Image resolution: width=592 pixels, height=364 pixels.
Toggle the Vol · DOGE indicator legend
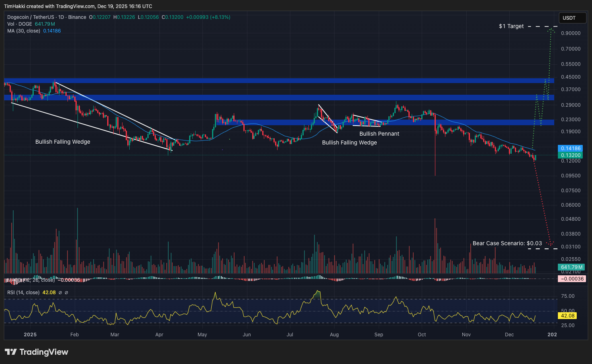pyautogui.click(x=20, y=24)
